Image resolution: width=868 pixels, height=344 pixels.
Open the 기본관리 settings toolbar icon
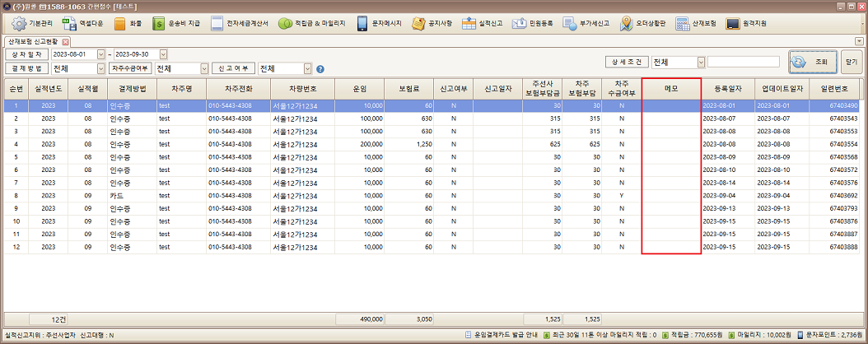pyautogui.click(x=17, y=23)
